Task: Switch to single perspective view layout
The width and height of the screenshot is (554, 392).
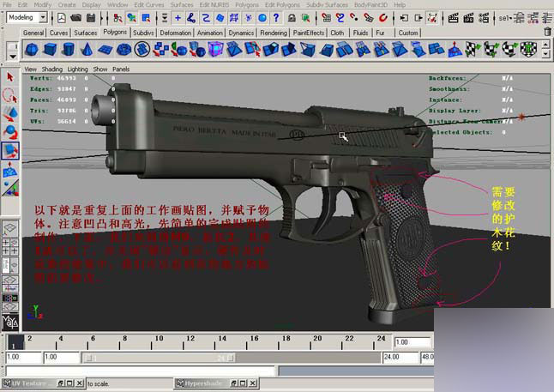Action: point(10,228)
